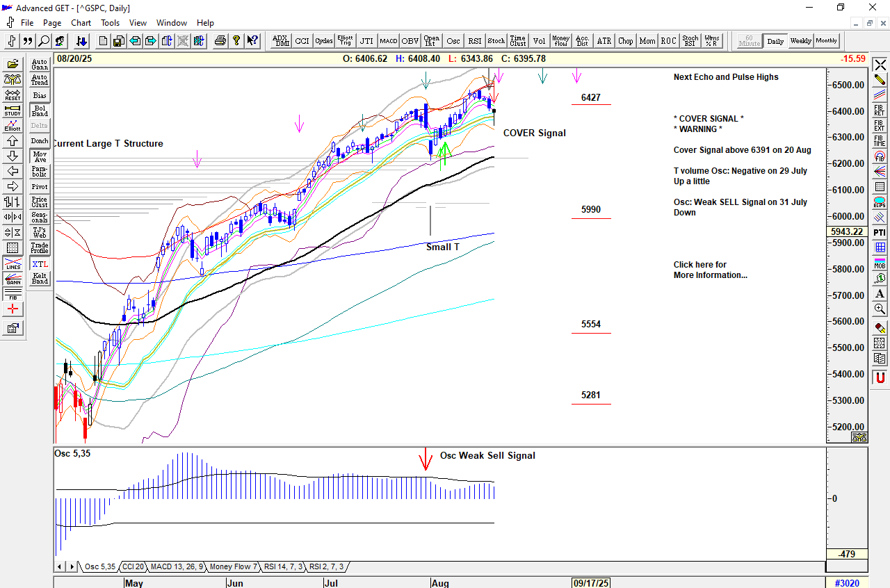Select the RSI 14, 7, 3 tab

(284, 566)
